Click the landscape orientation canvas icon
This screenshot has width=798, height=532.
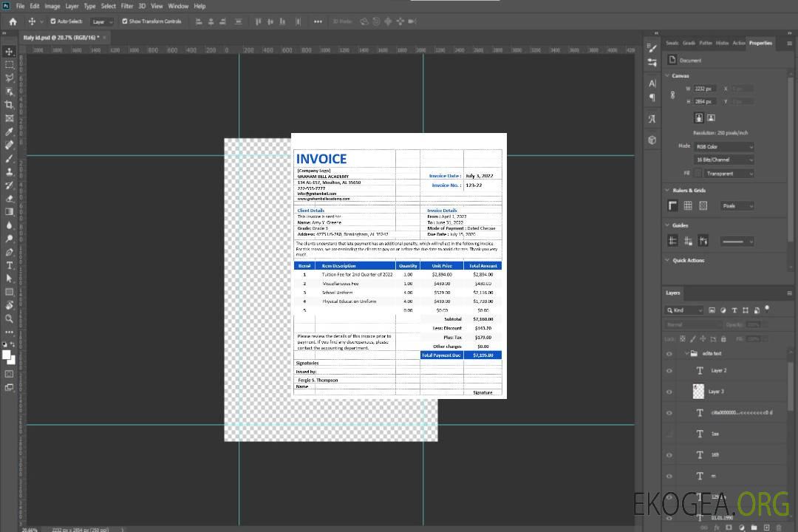(x=711, y=117)
